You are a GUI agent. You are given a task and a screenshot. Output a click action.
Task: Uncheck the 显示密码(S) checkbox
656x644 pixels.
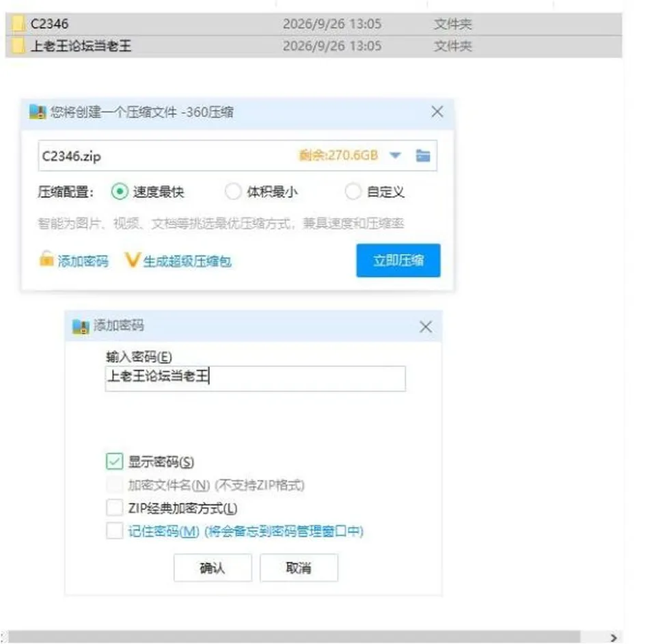click(115, 461)
